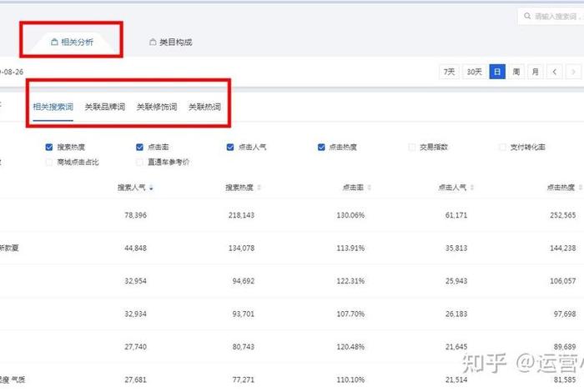
Task: Select the 关联品牌词 sub-tab
Action: 104,107
